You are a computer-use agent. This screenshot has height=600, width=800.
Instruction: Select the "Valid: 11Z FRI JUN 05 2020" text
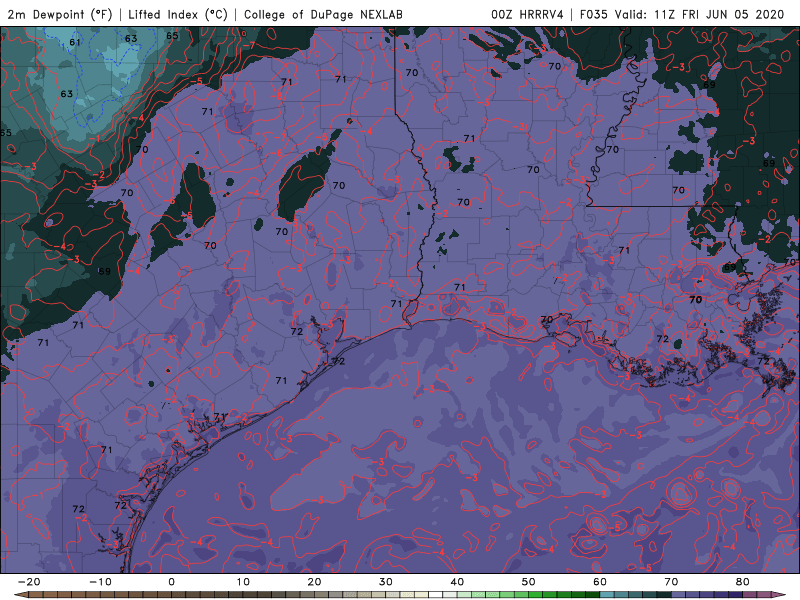tap(699, 14)
